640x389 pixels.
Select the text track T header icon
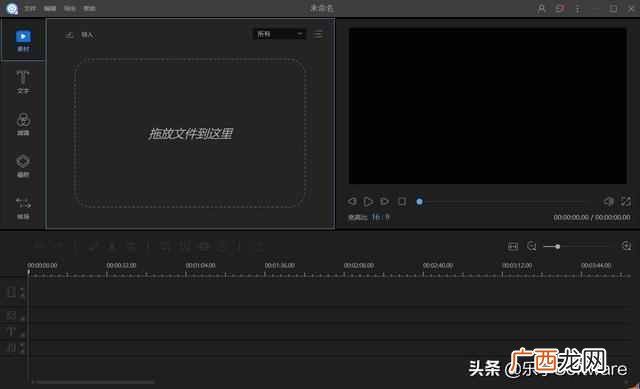point(11,332)
